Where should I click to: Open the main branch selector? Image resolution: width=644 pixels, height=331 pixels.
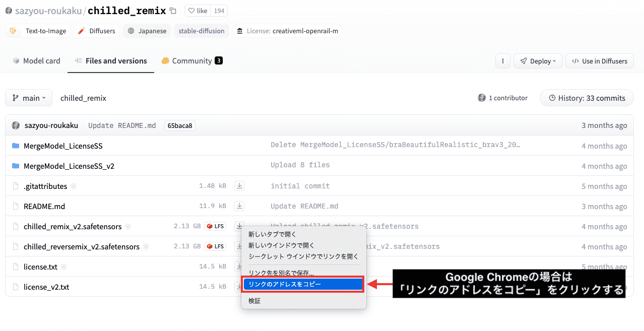point(28,98)
